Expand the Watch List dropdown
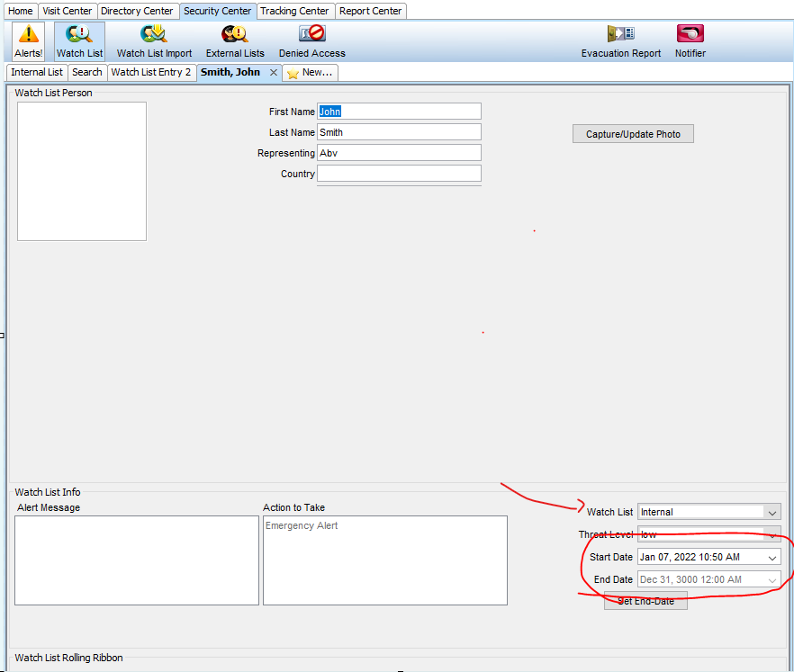The width and height of the screenshot is (794, 672). pyautogui.click(x=771, y=512)
